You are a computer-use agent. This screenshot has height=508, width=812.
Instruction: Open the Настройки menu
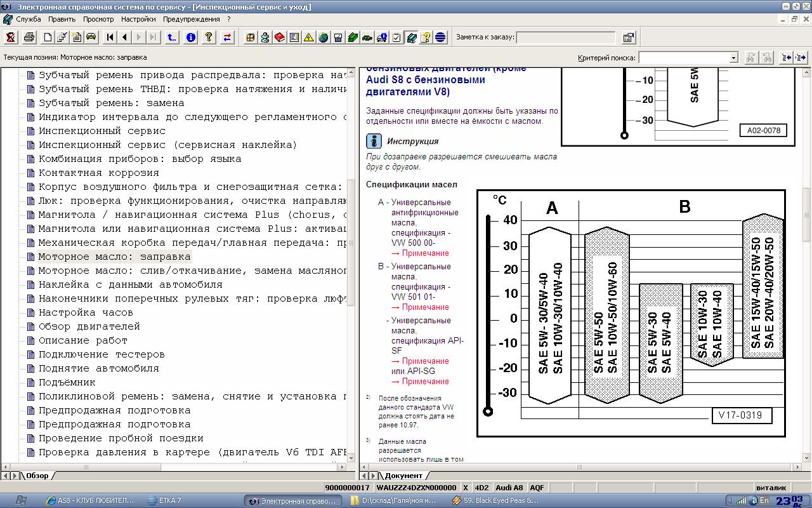(138, 19)
